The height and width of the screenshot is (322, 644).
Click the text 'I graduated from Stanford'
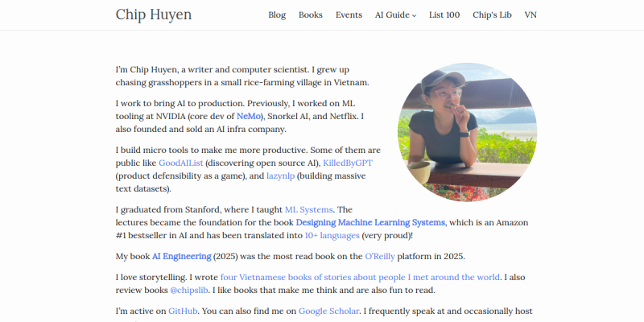[168, 210]
